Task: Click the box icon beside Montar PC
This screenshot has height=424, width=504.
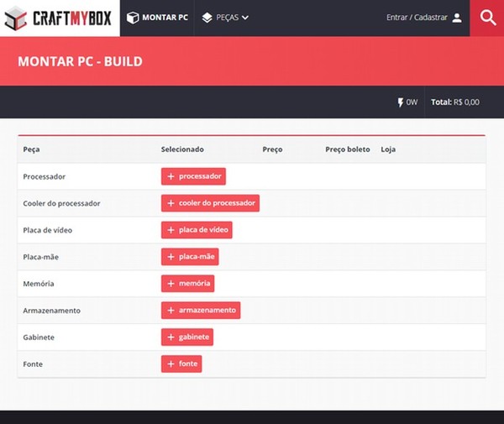Action: pyautogui.click(x=133, y=18)
